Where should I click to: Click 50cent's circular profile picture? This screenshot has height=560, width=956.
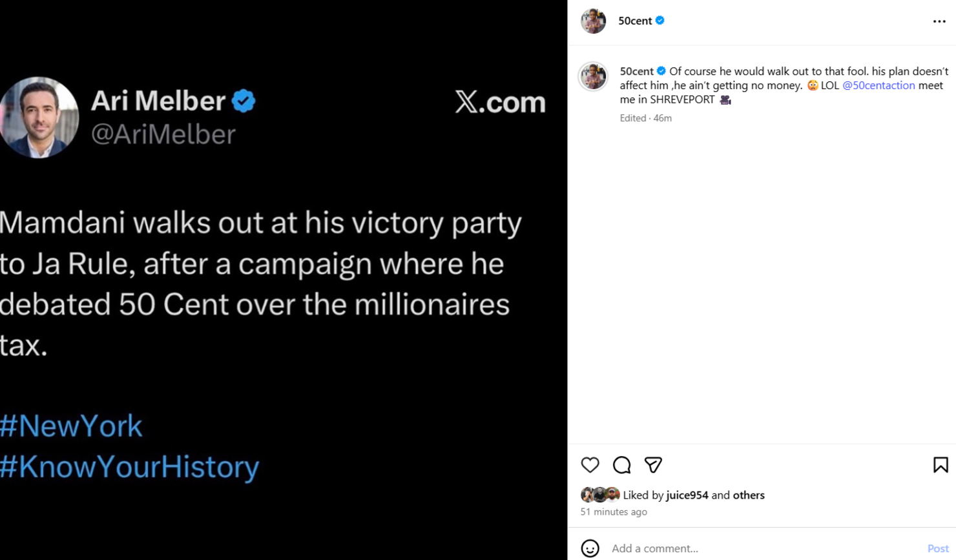pyautogui.click(x=593, y=20)
